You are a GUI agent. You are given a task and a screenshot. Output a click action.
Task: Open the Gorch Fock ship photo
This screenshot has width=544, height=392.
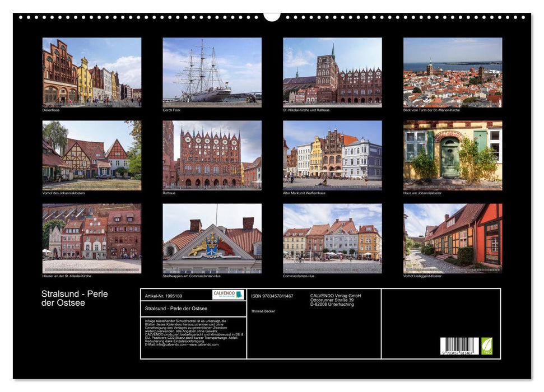tap(211, 72)
